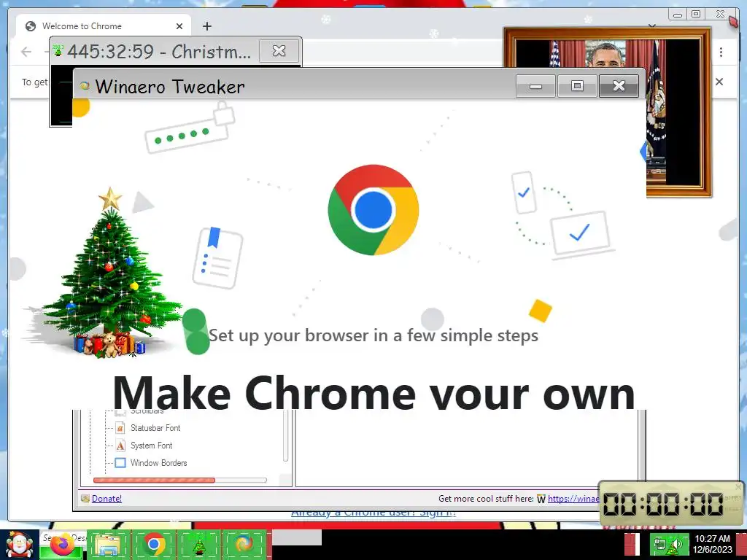
Task: Close the Winaero Tweaker window
Action: (619, 86)
